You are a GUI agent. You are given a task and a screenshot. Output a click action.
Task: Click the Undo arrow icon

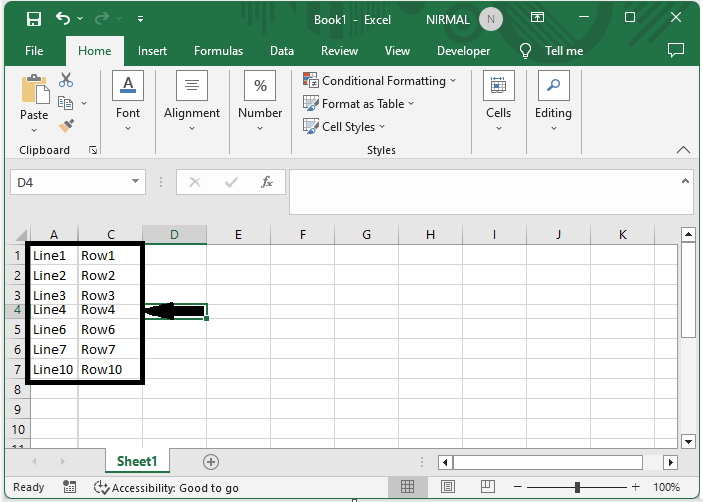click(x=63, y=18)
